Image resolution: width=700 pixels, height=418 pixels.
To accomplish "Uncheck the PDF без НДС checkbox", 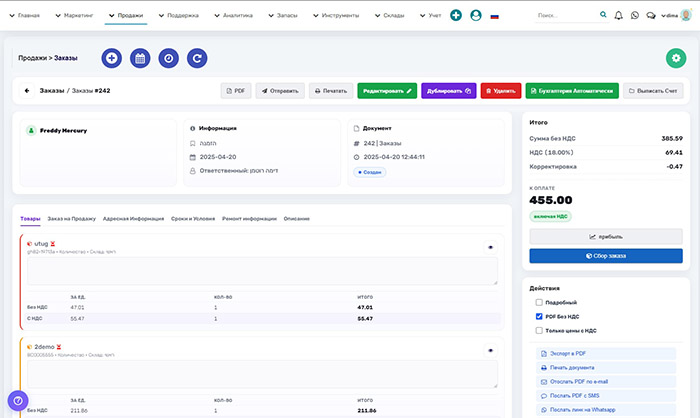I will (540, 316).
